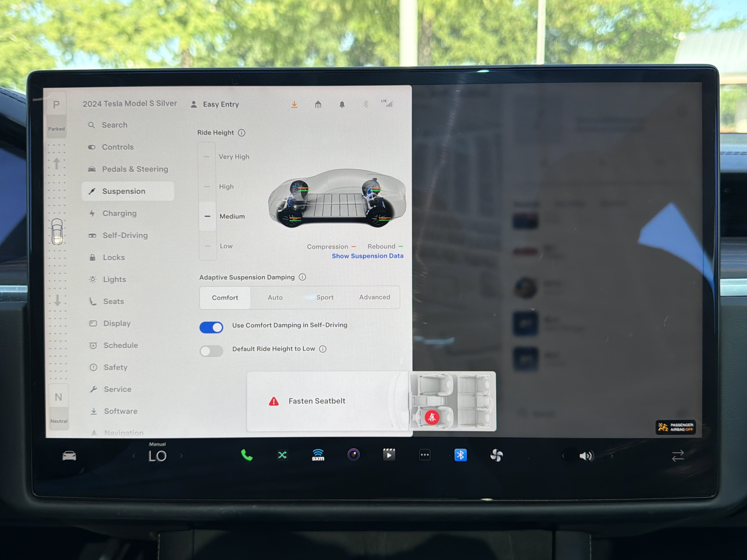Screen dimensions: 747x560
Task: Tap the forward drive arrow
Action: [x=57, y=164]
